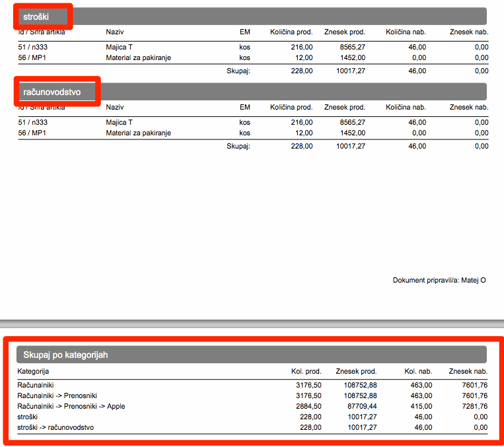Click the 'EM' column header in stroški table

click(x=245, y=32)
